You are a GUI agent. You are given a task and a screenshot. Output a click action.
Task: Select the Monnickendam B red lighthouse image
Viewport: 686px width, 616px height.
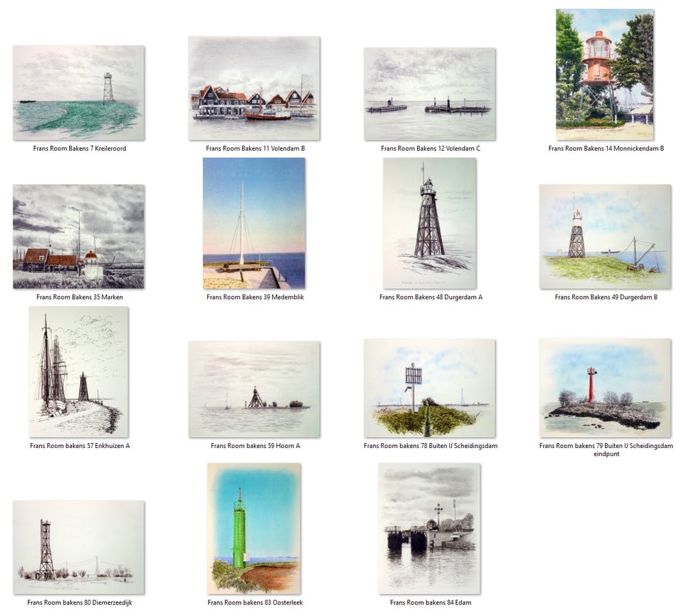click(x=604, y=74)
